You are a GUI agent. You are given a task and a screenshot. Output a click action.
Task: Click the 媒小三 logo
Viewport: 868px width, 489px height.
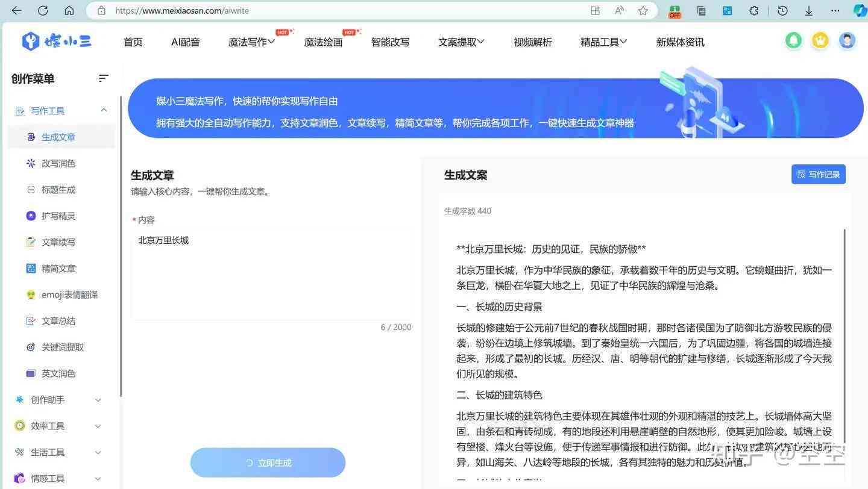57,41
